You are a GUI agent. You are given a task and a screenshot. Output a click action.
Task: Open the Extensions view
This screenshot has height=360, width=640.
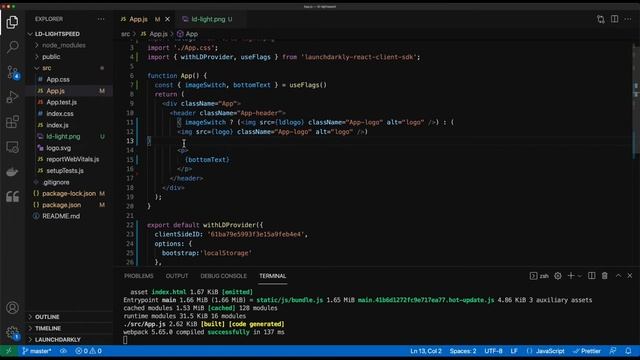point(12,122)
